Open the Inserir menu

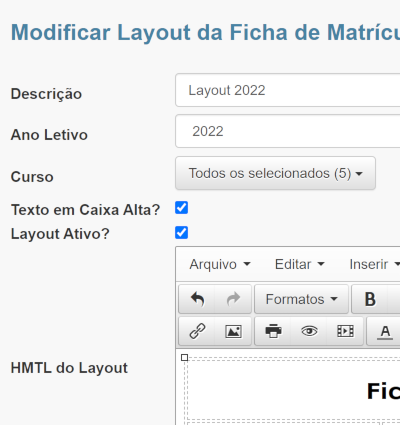point(374,264)
